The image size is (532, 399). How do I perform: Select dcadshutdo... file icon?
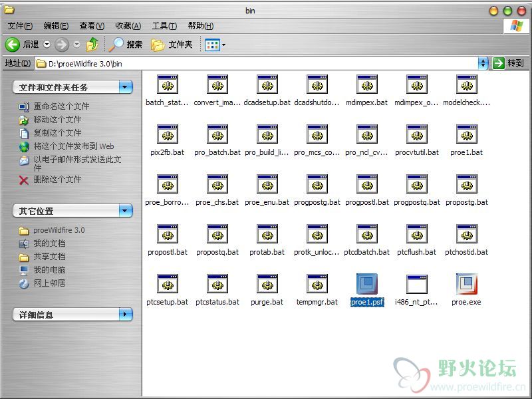coord(317,84)
